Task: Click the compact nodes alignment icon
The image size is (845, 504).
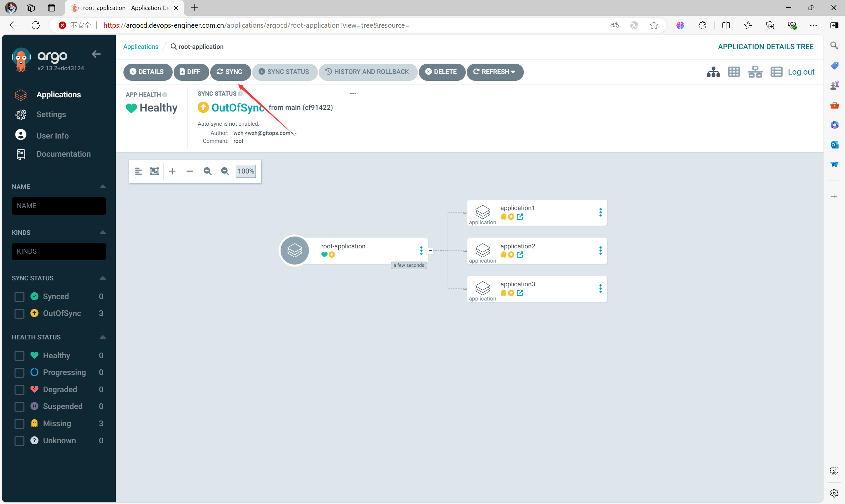Action: tap(138, 171)
